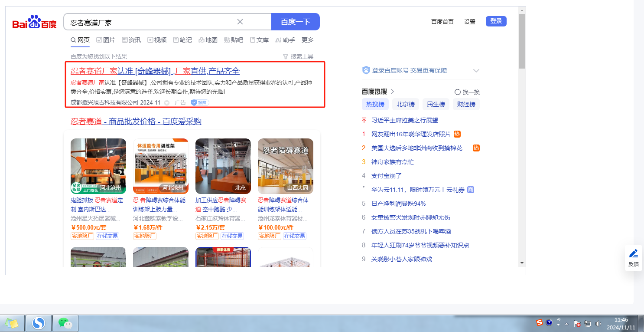
Task: Open the Ai 助手 tab
Action: click(x=285, y=40)
